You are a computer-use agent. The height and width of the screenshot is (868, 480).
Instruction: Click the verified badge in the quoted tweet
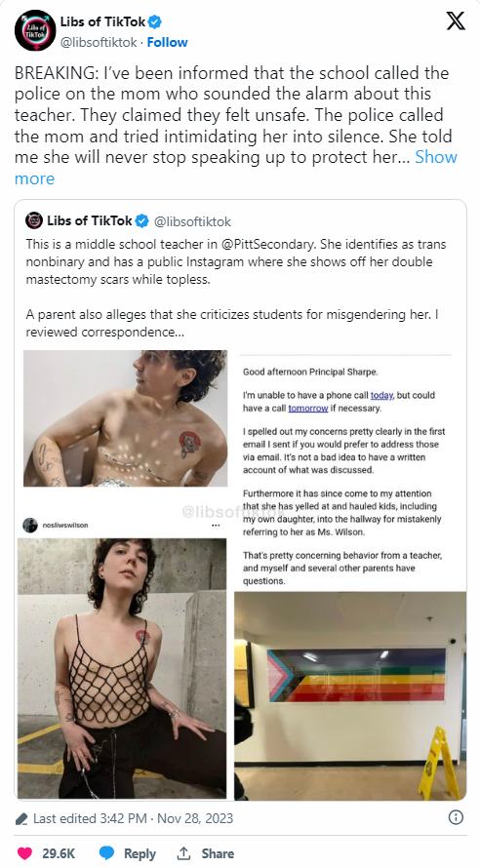(142, 220)
